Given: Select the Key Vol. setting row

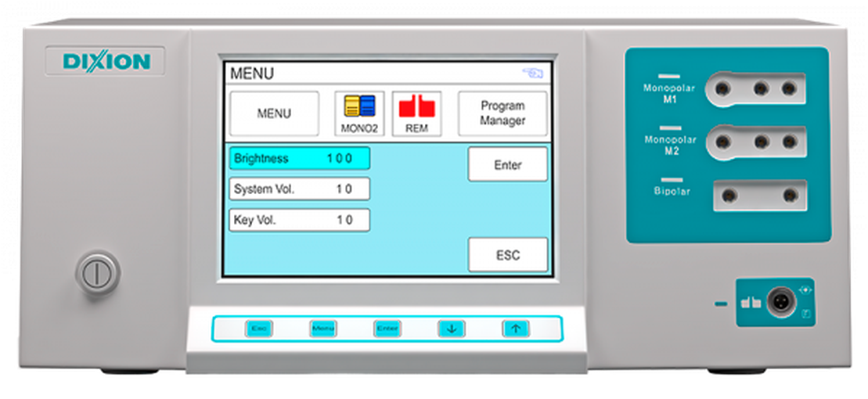Looking at the screenshot, I should pos(299,221).
